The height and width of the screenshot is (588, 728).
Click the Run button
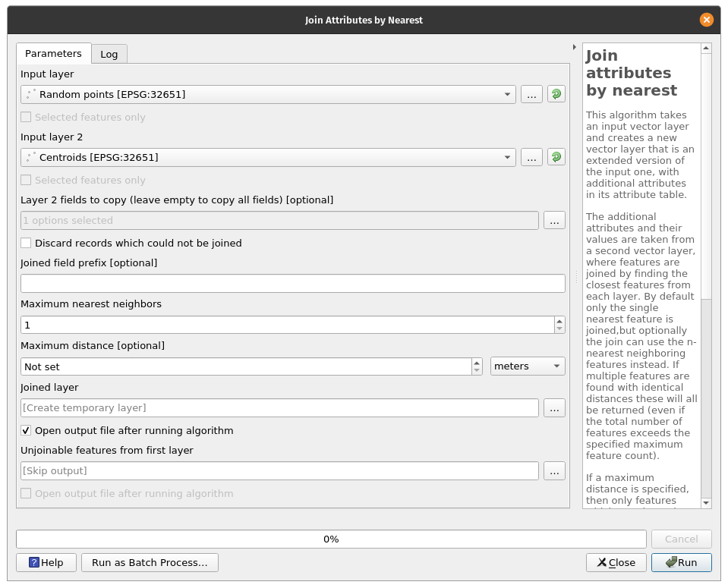[x=681, y=562]
